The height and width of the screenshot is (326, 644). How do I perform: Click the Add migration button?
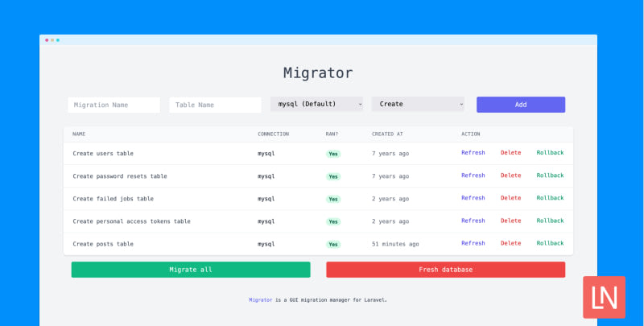point(520,105)
